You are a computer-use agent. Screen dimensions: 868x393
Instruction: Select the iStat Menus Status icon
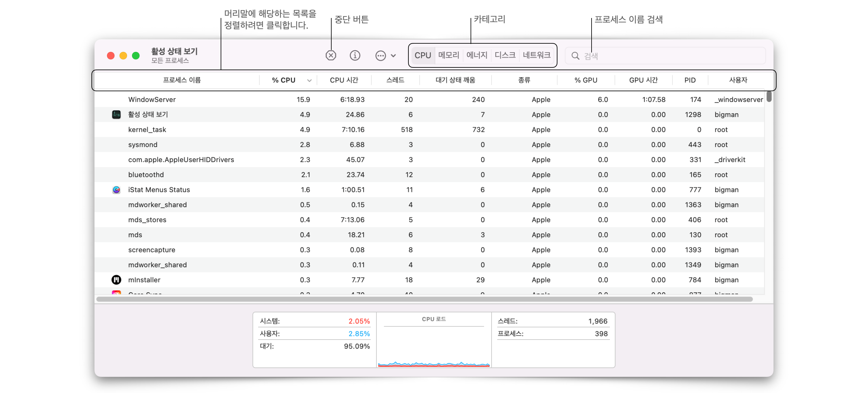(116, 189)
